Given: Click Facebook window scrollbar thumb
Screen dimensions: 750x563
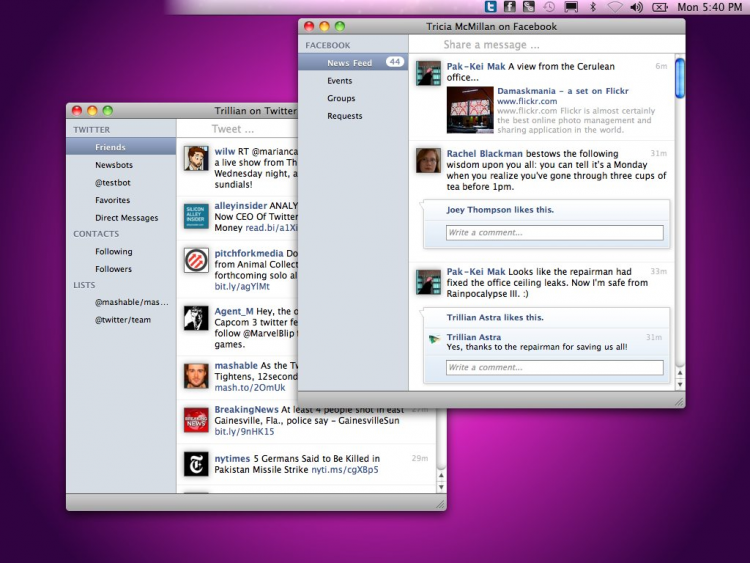Looking at the screenshot, I should point(680,77).
